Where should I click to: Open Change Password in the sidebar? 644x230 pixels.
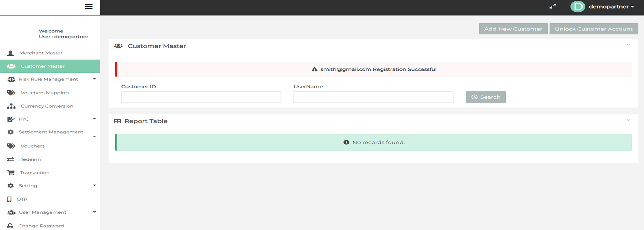point(41,226)
